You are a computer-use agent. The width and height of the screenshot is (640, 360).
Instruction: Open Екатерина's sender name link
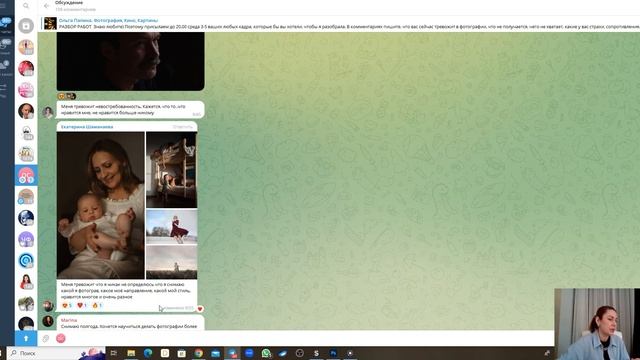87,127
